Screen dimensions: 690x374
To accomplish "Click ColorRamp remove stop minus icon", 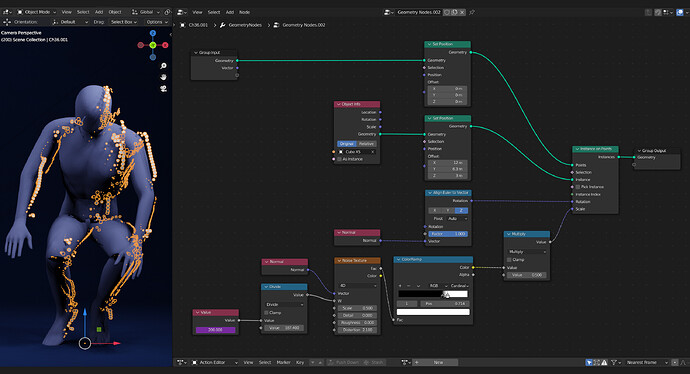I will (x=409, y=286).
